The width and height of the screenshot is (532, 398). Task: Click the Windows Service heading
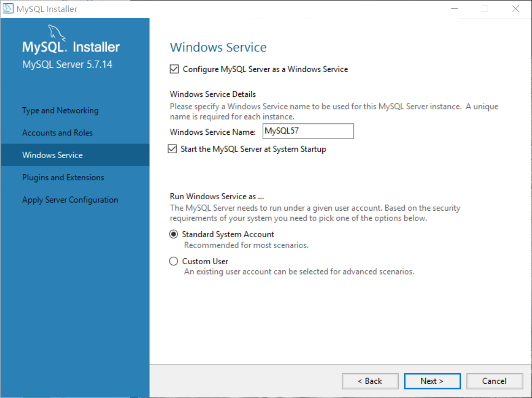tap(218, 47)
